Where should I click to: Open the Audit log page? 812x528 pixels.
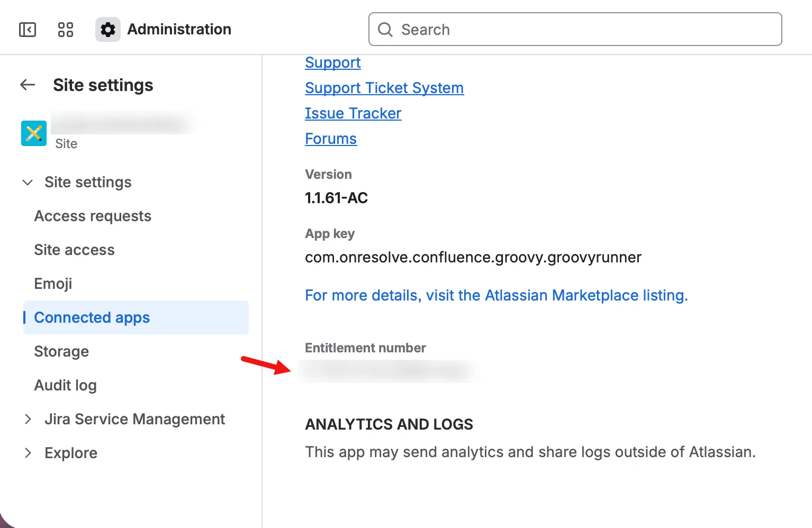point(66,385)
